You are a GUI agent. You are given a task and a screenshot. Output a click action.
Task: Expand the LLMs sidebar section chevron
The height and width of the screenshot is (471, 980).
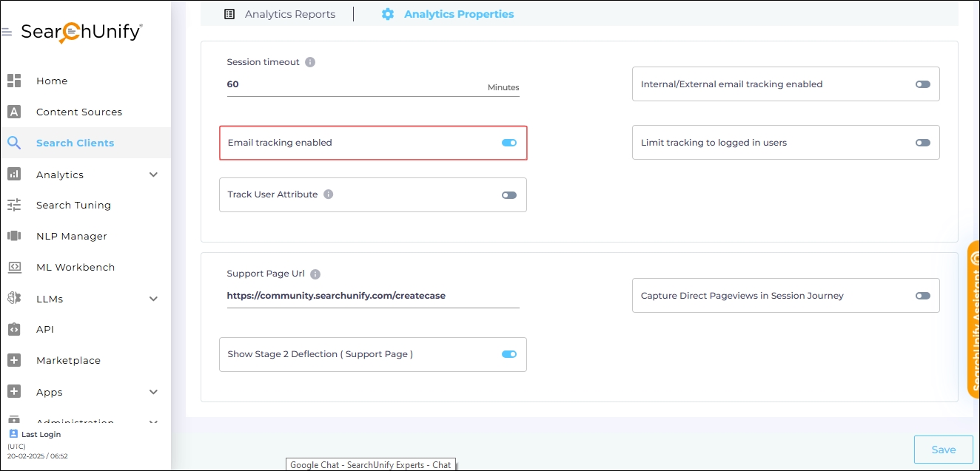[x=154, y=299]
